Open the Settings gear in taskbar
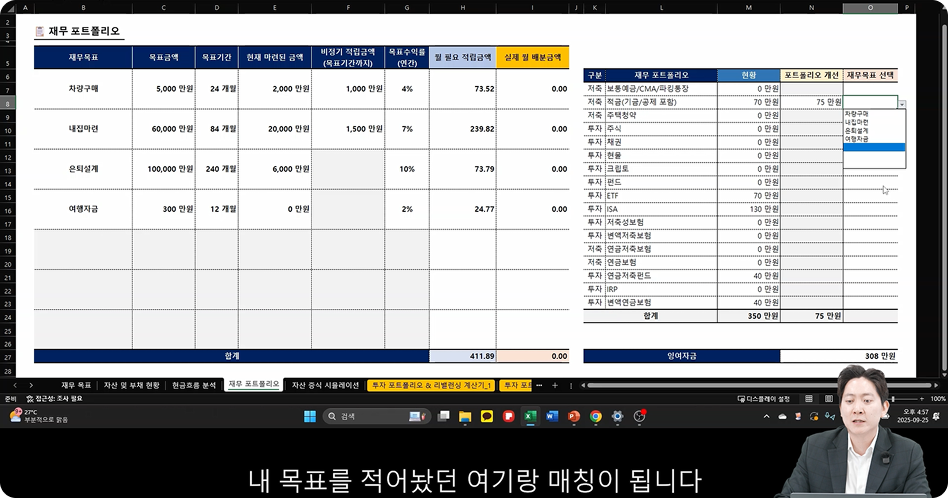Image resolution: width=948 pixels, height=498 pixels. [x=618, y=416]
